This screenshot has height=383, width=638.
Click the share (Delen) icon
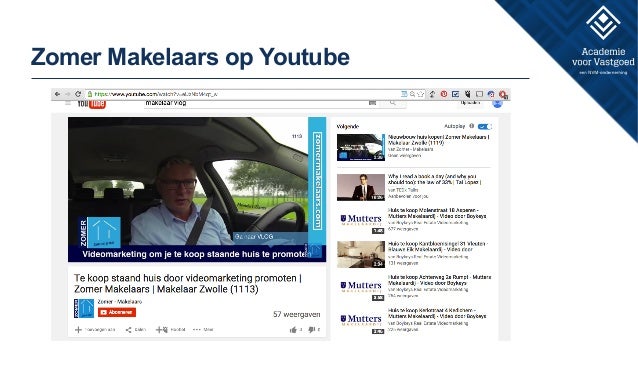point(129,330)
